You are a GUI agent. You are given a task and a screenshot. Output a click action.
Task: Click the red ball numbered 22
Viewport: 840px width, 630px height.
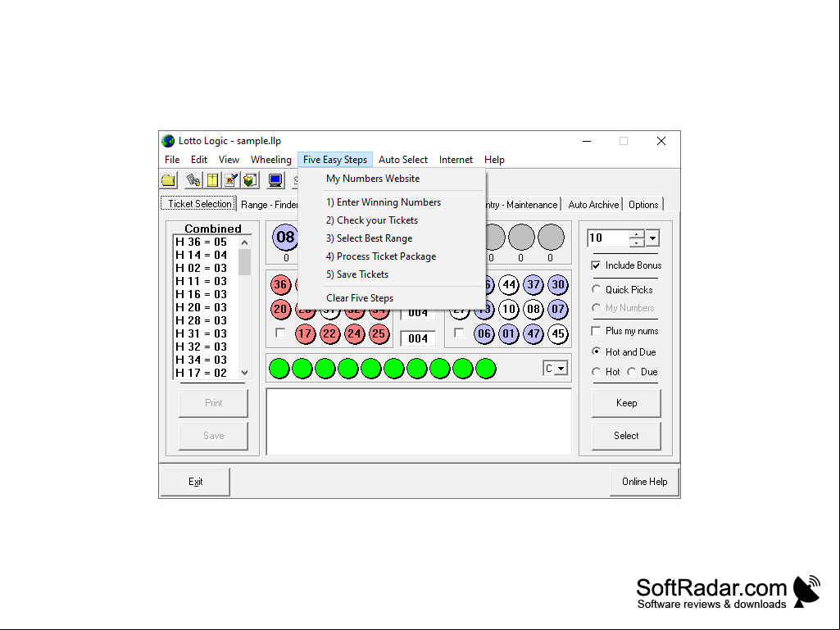329,333
